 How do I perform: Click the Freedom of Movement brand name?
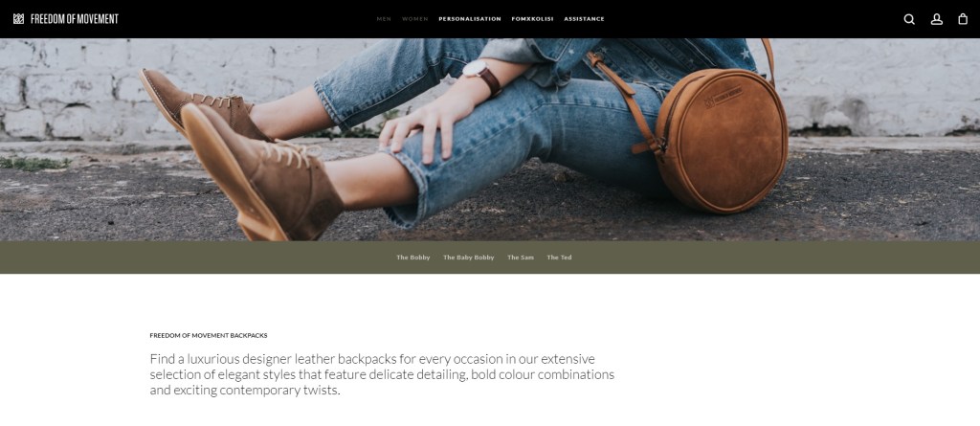(75, 19)
